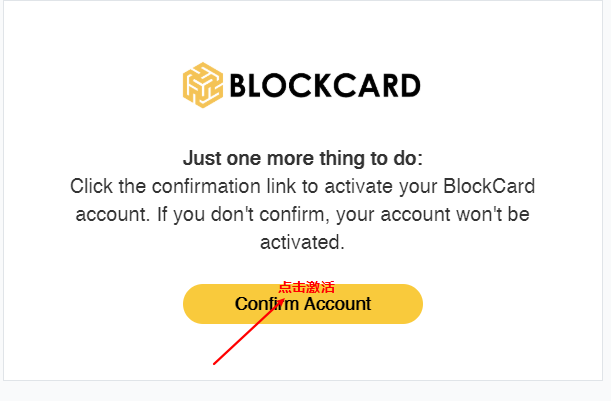Image resolution: width=611 pixels, height=401 pixels.
Task: Select the "Just one more thing to do:" heading
Action: point(302,159)
